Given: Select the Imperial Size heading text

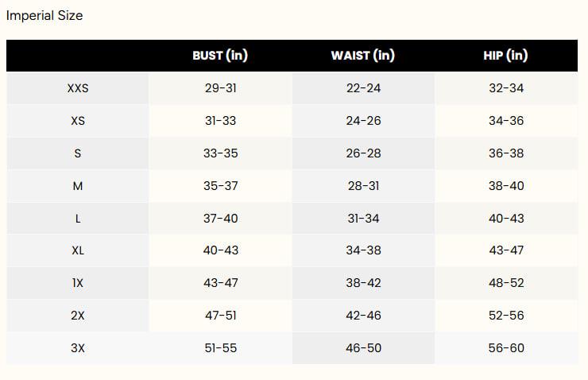Looking at the screenshot, I should (44, 15).
